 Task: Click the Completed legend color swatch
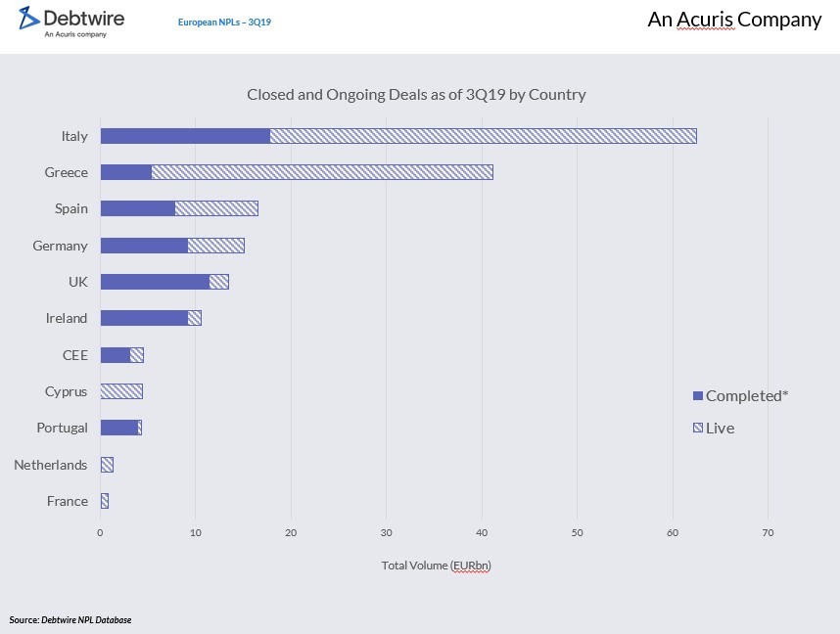697,396
